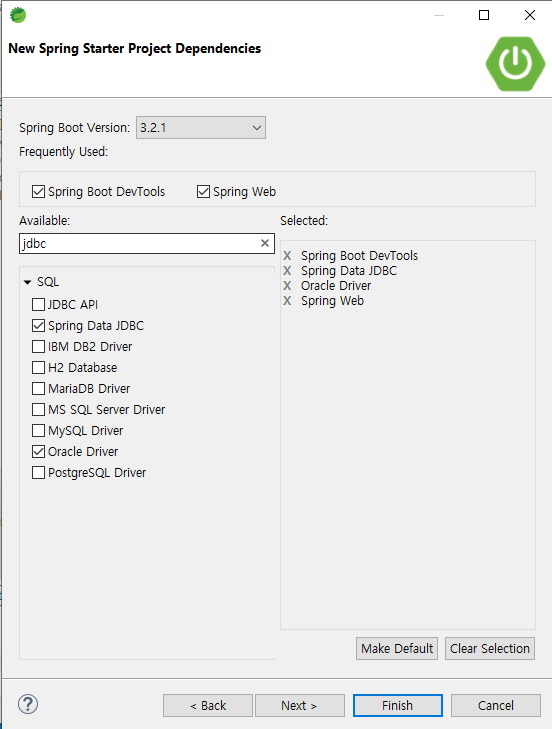Select Spring Boot DevTools text in Selected list
Screen dimensions: 552x729
click(359, 256)
